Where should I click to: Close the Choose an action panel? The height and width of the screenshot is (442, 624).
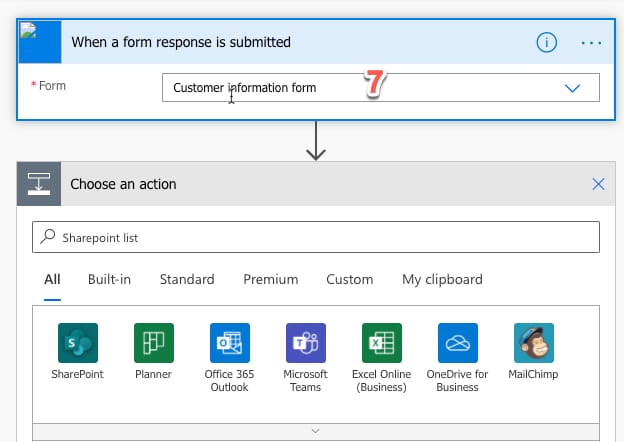point(598,184)
